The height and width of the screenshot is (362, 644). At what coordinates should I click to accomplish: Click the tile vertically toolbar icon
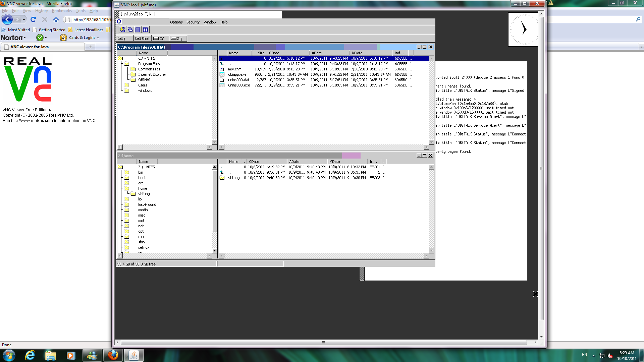click(x=146, y=30)
